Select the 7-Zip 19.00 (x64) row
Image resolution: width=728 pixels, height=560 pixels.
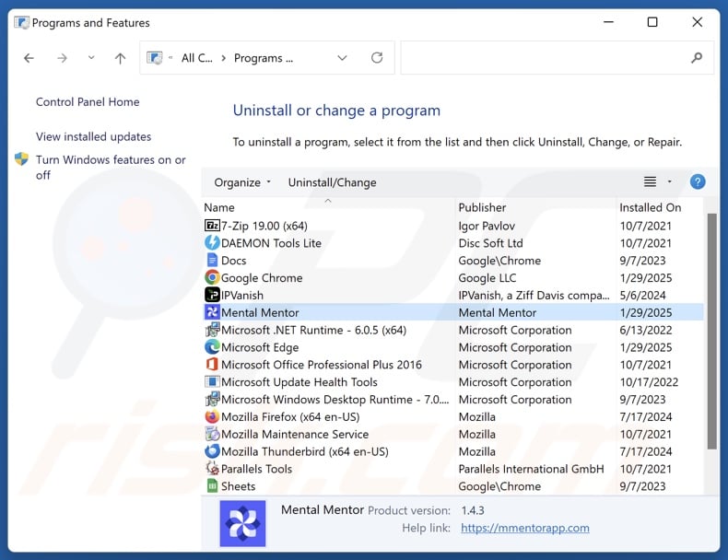453,226
